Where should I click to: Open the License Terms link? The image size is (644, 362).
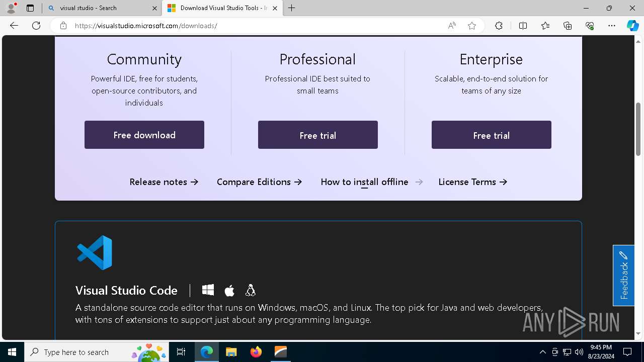tap(473, 182)
